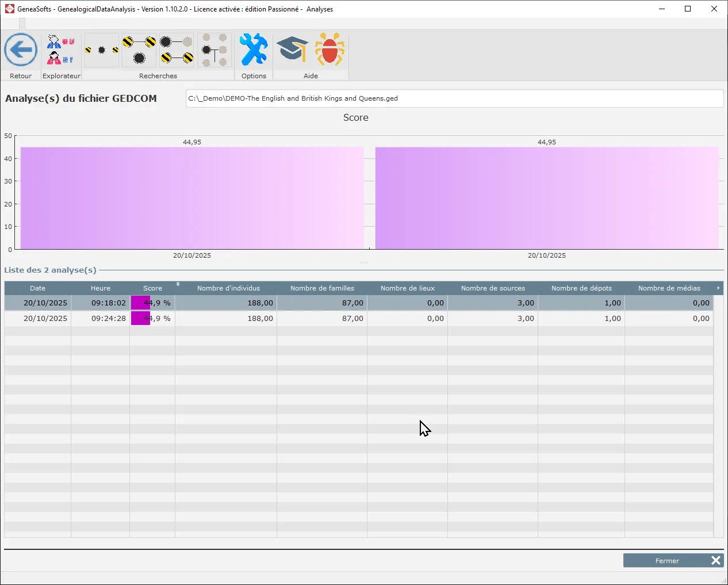Click the graduation cap help icon
The image size is (728, 585).
tap(293, 50)
